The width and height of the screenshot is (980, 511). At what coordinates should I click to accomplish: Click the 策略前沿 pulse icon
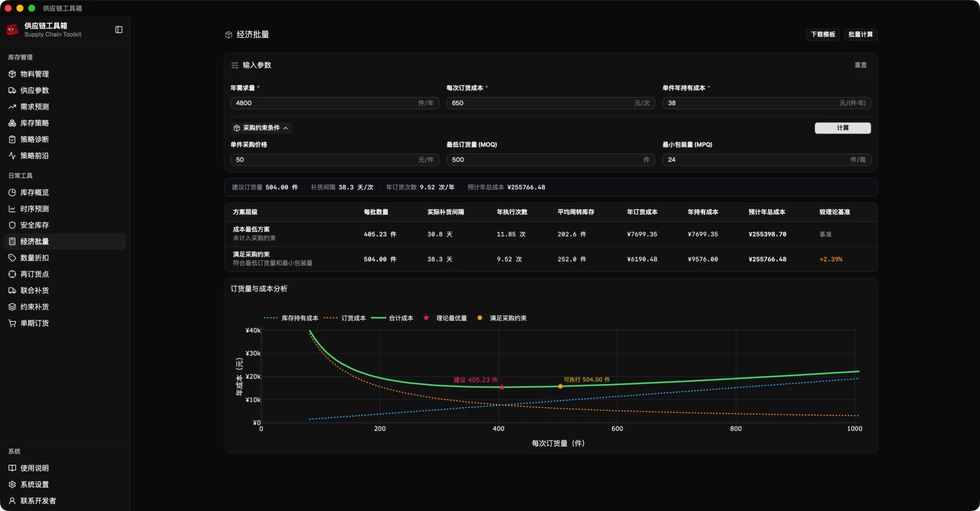click(x=12, y=156)
